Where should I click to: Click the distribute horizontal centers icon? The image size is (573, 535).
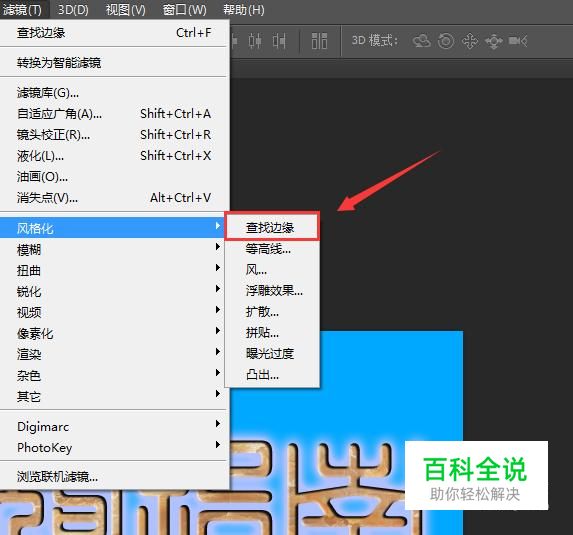point(255,41)
